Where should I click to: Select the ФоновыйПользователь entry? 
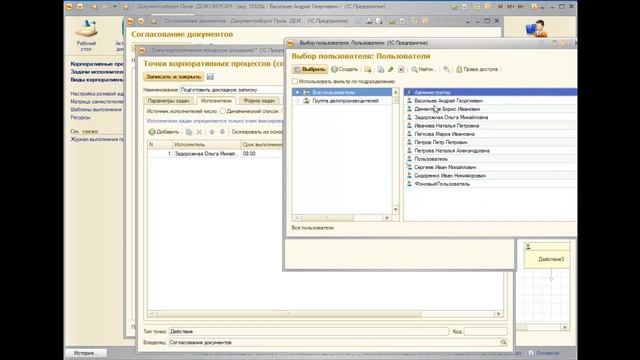[x=490, y=184]
